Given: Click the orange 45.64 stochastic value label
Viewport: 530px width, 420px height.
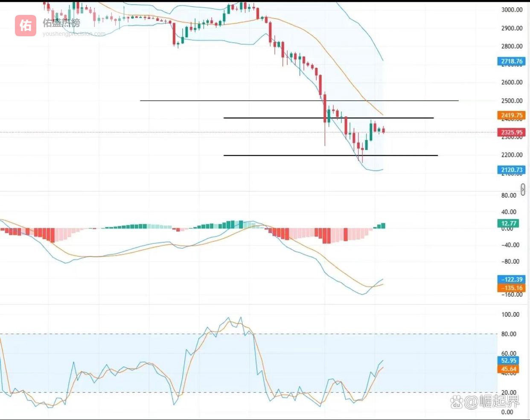Looking at the screenshot, I should [508, 369].
